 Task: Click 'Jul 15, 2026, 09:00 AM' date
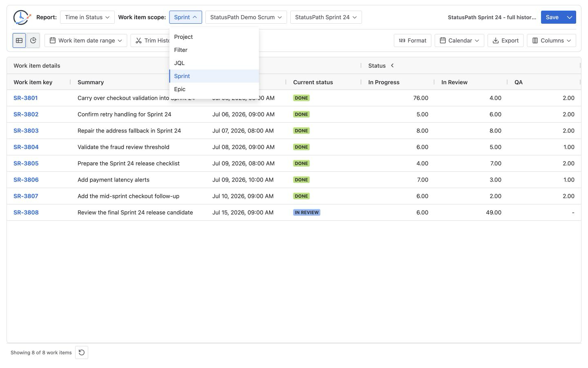[243, 213]
